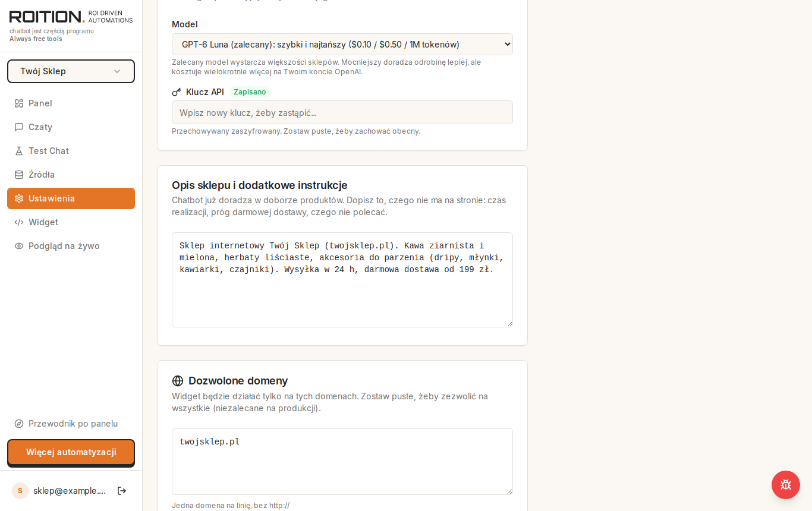Click the green Zapisano badge
This screenshot has height=511, width=812.
250,92
